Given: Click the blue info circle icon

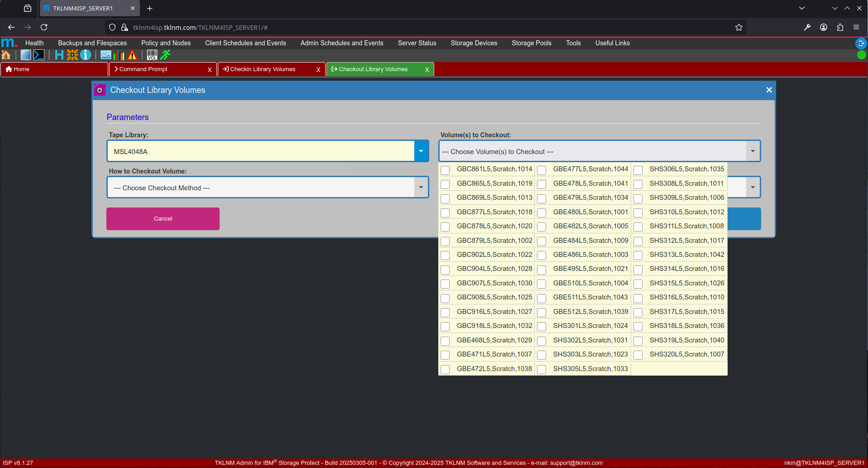Looking at the screenshot, I should coord(86,55).
